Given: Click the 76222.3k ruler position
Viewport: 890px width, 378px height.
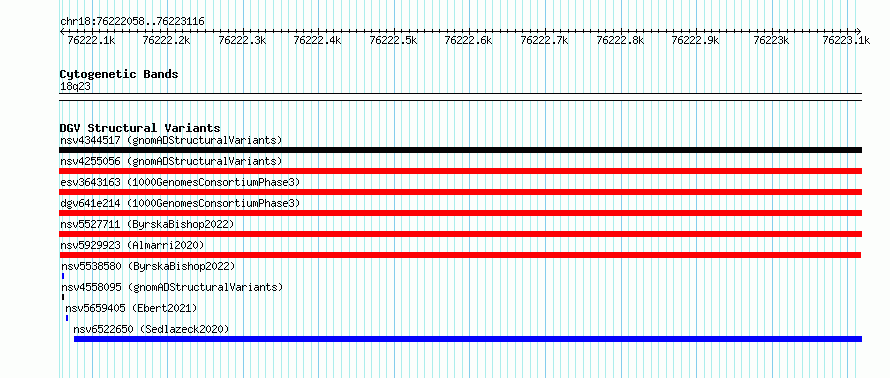Looking at the screenshot, I should [x=242, y=40].
